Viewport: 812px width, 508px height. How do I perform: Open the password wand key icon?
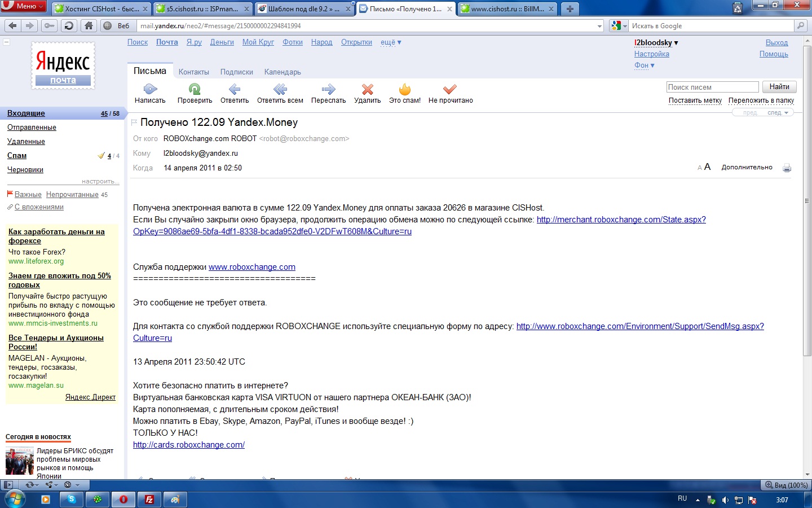[50, 25]
